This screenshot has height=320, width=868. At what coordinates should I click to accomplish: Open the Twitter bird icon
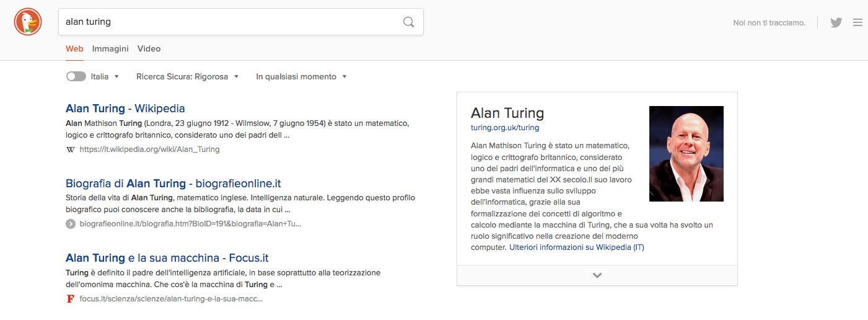(x=836, y=22)
